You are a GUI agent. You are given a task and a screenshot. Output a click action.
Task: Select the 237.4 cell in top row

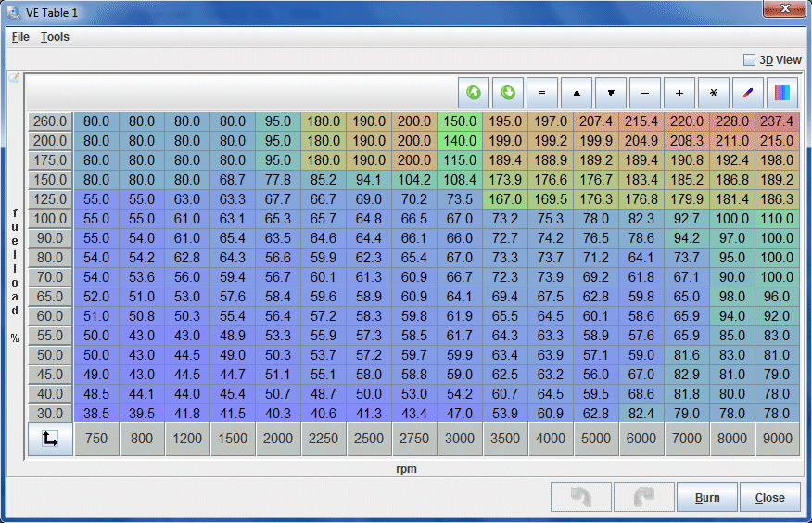tap(777, 121)
